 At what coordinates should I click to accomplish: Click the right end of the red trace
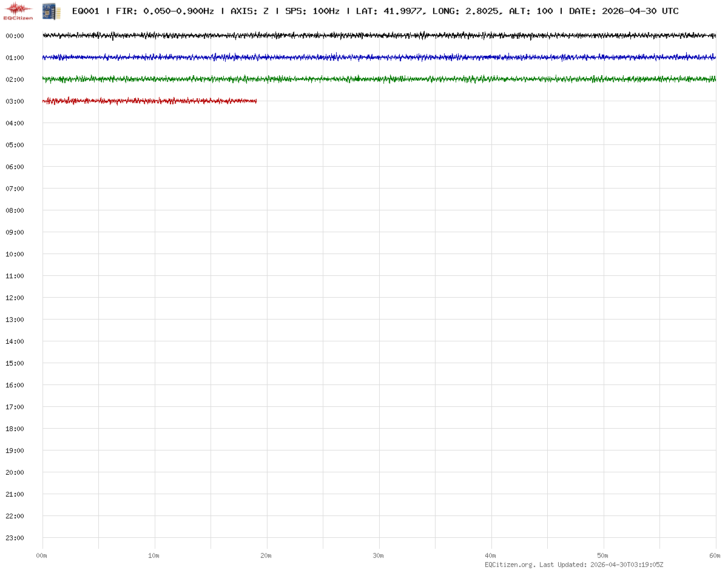click(255, 101)
